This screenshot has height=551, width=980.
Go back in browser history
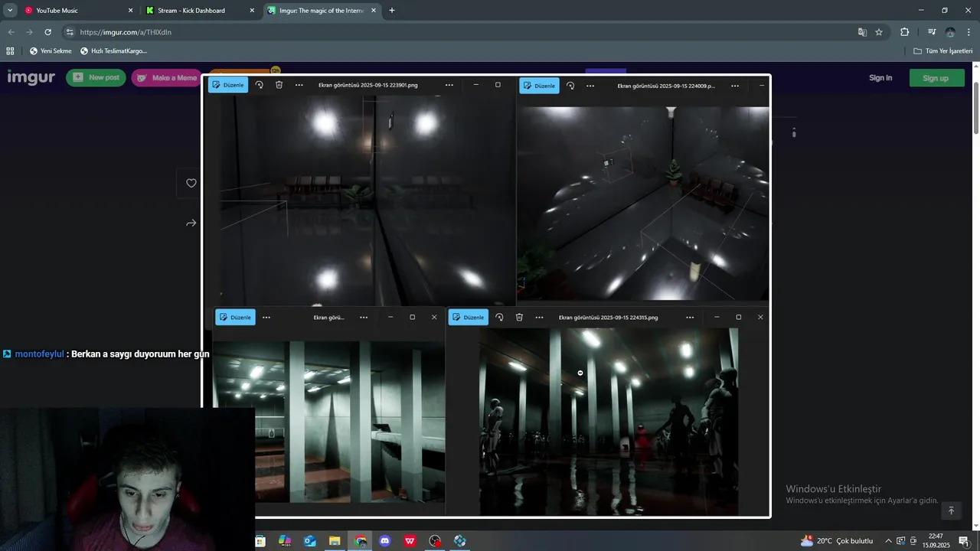pos(11,32)
